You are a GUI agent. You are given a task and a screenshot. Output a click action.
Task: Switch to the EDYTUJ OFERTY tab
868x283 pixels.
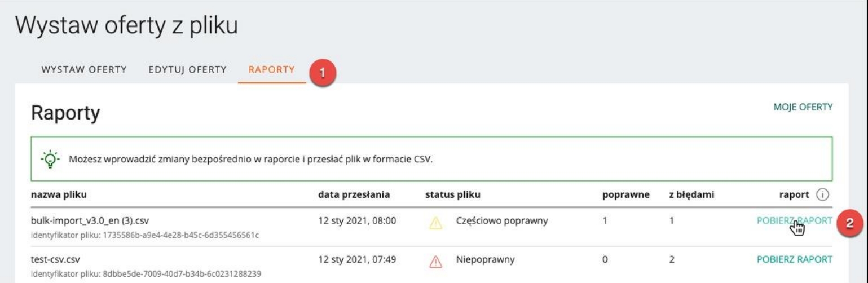tap(187, 70)
